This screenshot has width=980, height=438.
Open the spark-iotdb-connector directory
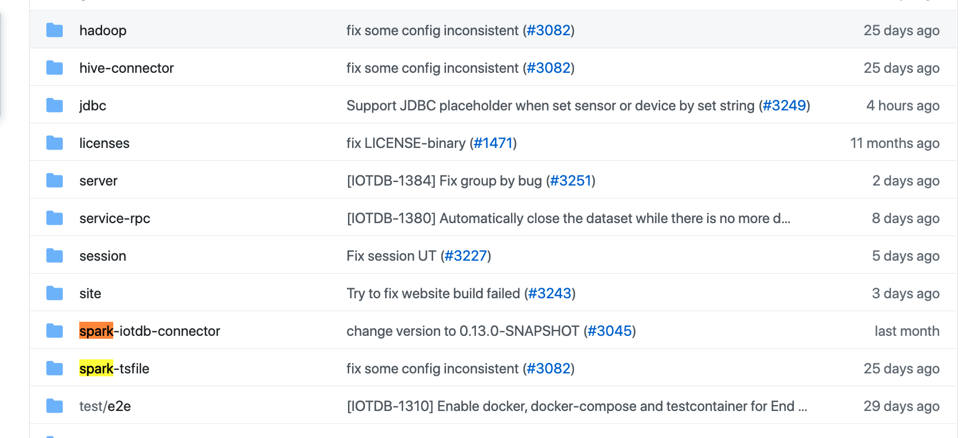(150, 331)
